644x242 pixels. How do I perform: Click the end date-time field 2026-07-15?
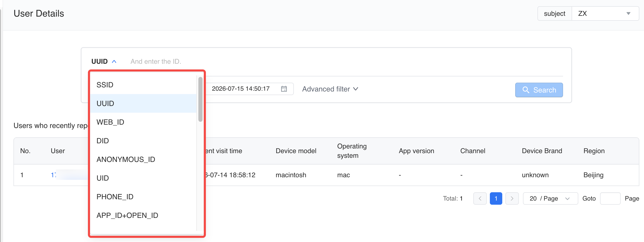(x=250, y=89)
